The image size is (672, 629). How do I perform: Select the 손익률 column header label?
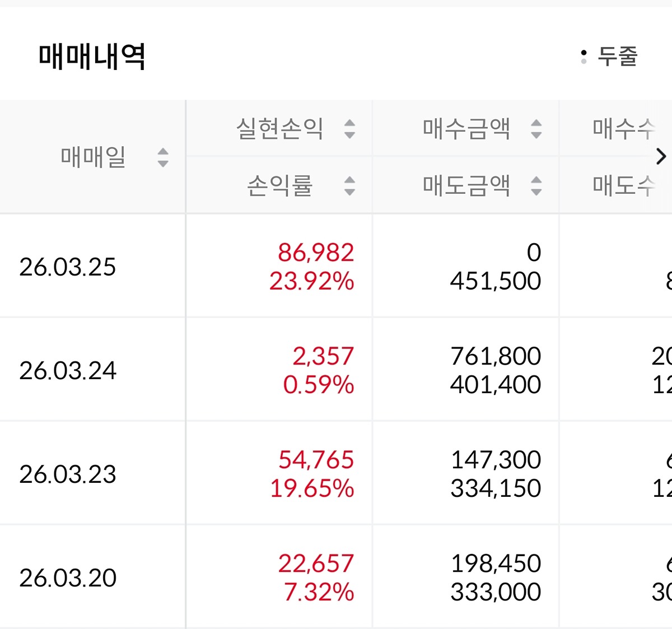pyautogui.click(x=279, y=185)
